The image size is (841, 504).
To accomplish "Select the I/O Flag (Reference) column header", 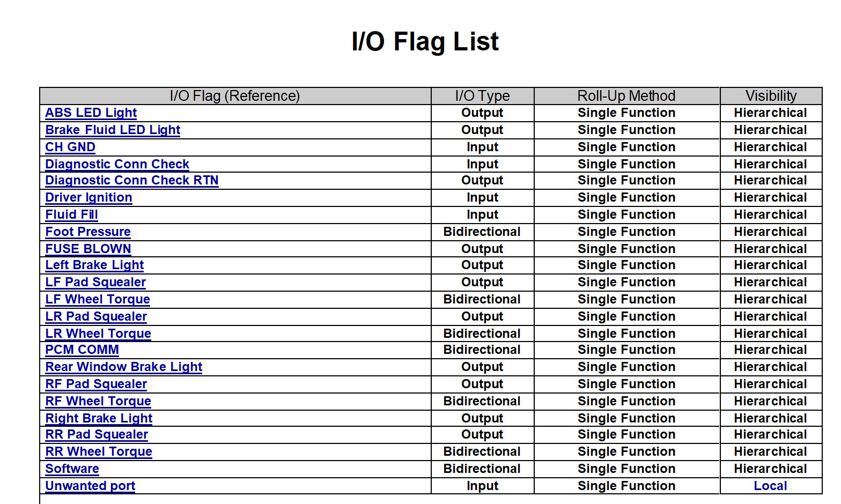I will 235,96.
